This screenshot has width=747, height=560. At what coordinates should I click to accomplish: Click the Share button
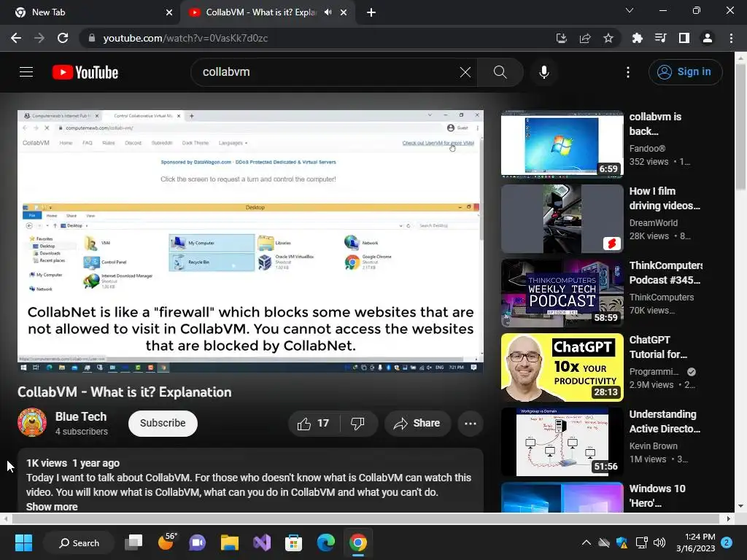click(x=417, y=424)
